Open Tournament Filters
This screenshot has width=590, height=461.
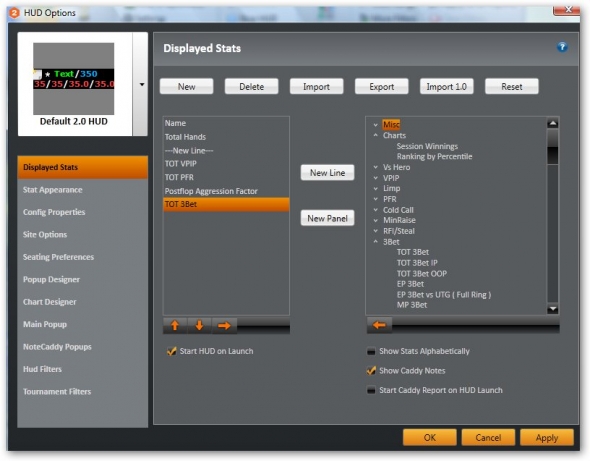(x=82, y=391)
